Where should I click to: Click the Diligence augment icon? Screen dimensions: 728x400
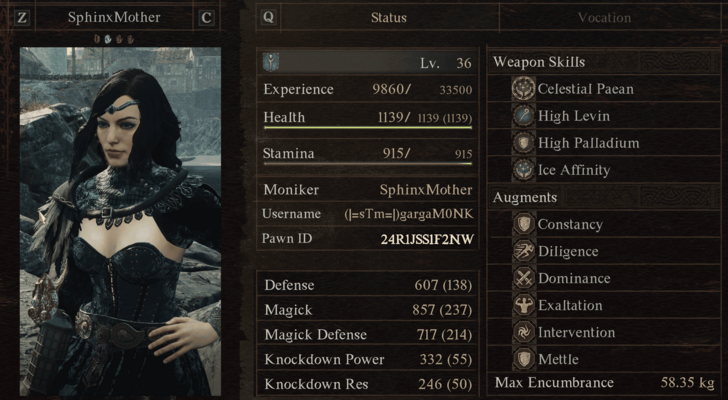click(524, 251)
